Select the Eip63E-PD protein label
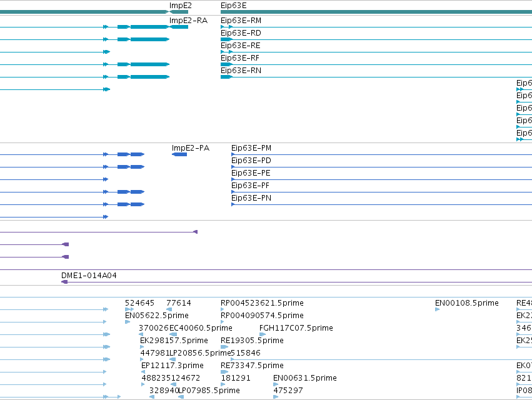This screenshot has height=400, width=532. click(x=251, y=161)
